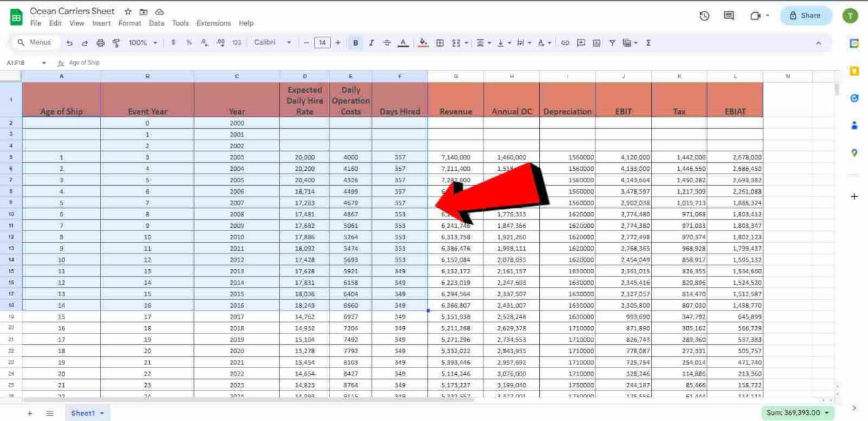Screen dimensions: 868x421
Task: Select the Paint format tool
Action: pos(116,42)
